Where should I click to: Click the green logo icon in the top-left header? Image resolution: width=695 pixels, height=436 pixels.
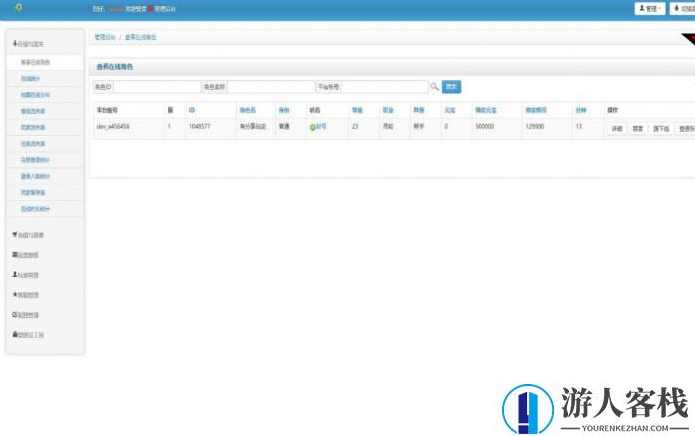pyautogui.click(x=19, y=8)
